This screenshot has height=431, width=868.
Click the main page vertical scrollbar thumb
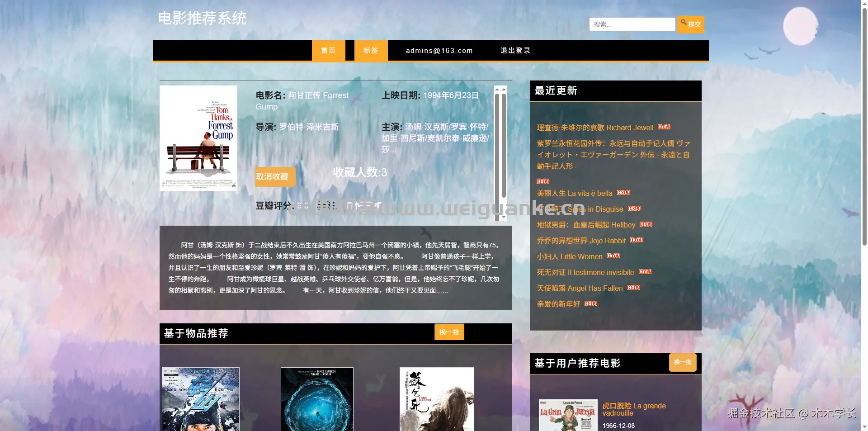tap(864, 127)
